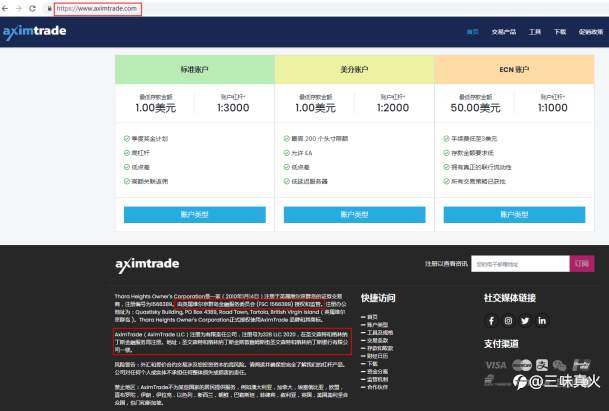Click the 1:1000 leverage value
This screenshot has width=609, height=411.
coord(553,108)
